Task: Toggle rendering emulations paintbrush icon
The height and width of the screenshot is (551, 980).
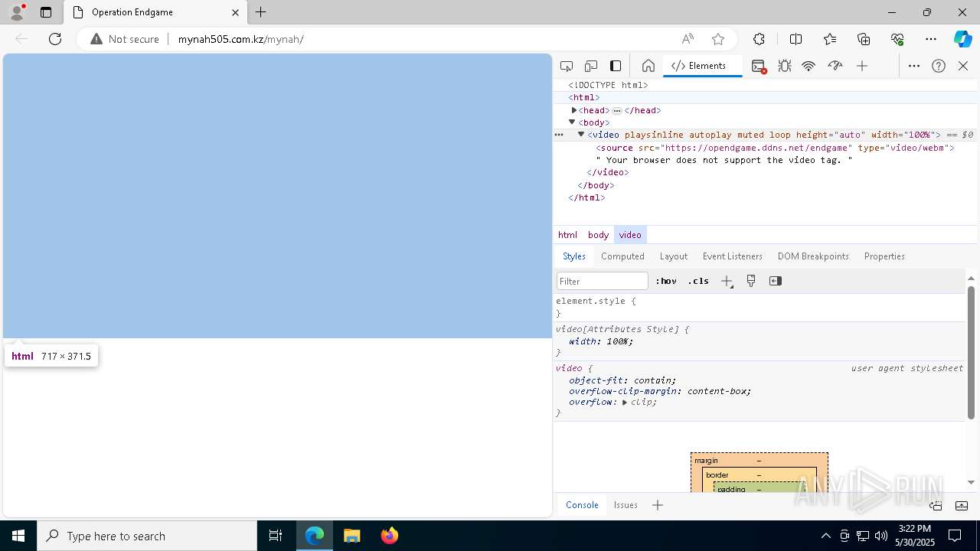Action: pyautogui.click(x=751, y=281)
